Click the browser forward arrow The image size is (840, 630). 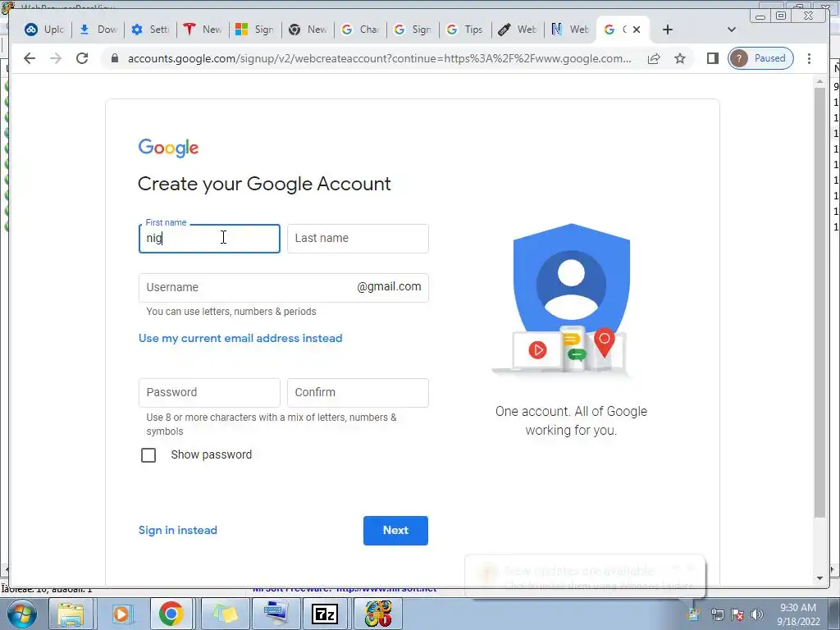(56, 58)
